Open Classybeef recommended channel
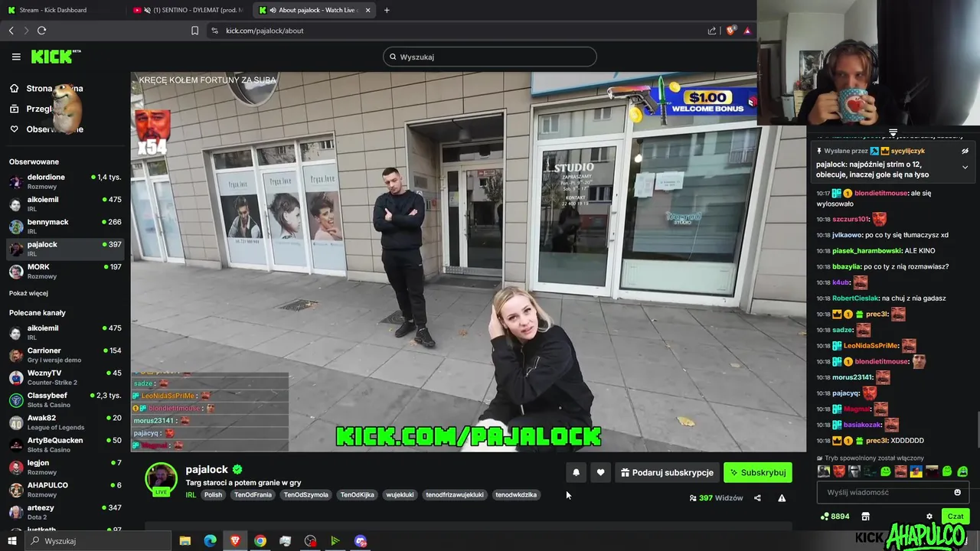 [x=65, y=399]
